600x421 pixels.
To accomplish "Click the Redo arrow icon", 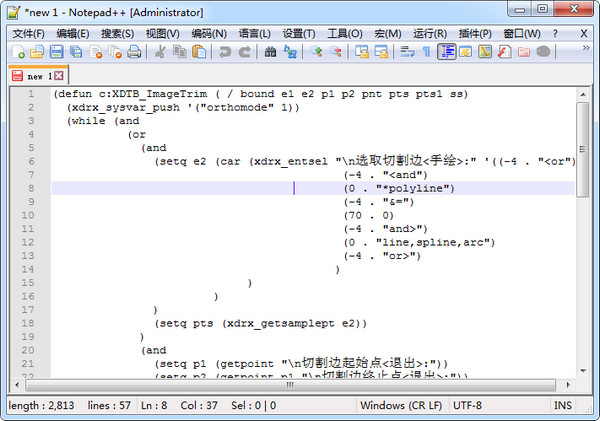I will (x=243, y=52).
